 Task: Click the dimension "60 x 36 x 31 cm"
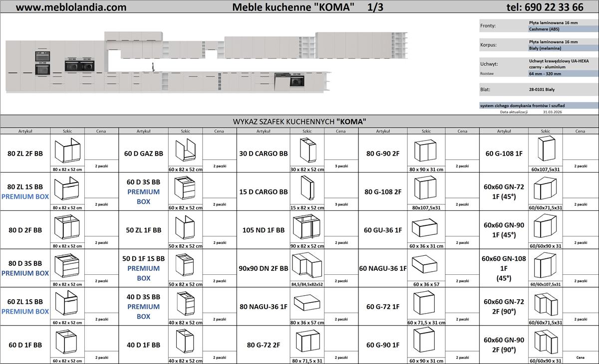426,246
